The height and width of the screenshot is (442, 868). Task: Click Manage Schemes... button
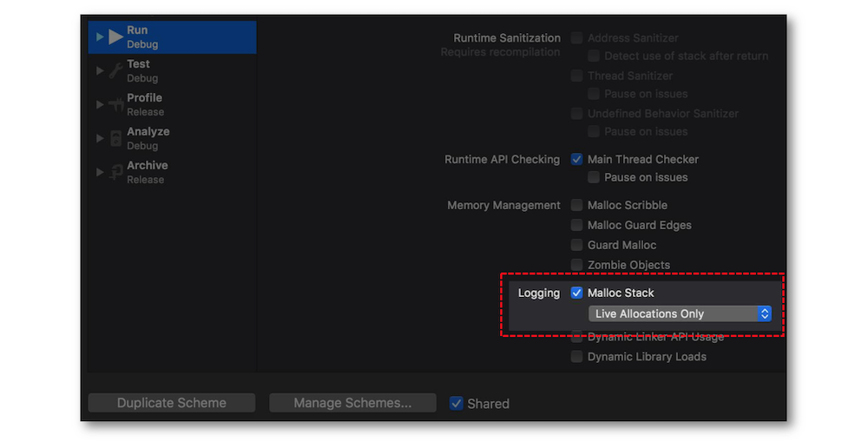tap(352, 403)
